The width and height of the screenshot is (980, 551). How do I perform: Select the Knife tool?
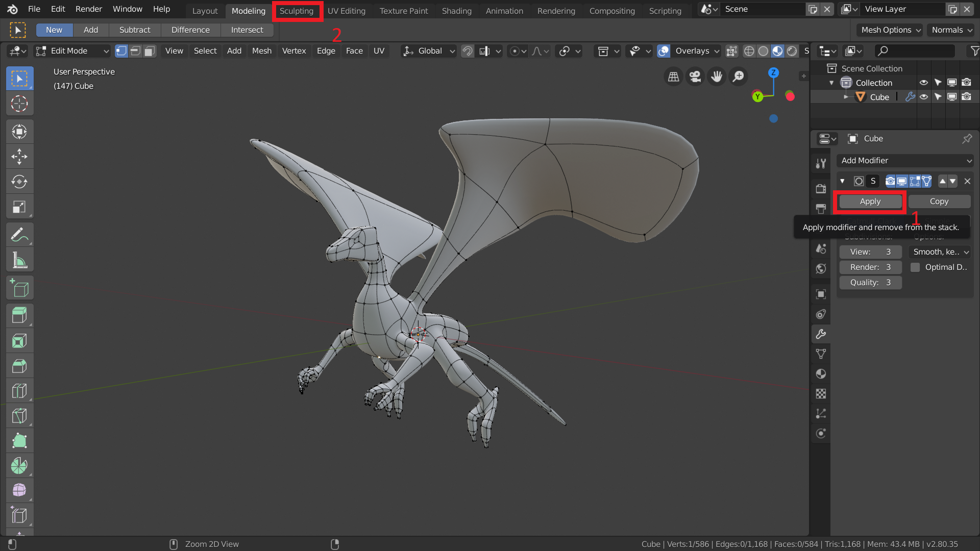pyautogui.click(x=19, y=416)
